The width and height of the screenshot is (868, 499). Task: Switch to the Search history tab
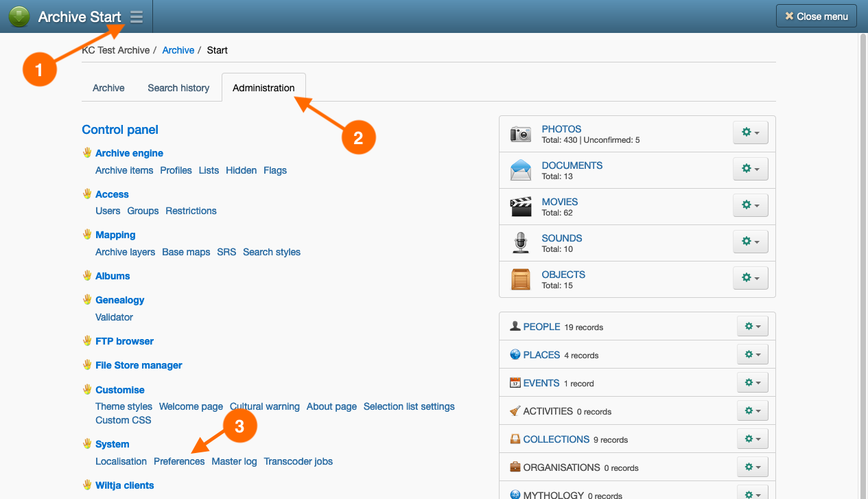tap(178, 88)
